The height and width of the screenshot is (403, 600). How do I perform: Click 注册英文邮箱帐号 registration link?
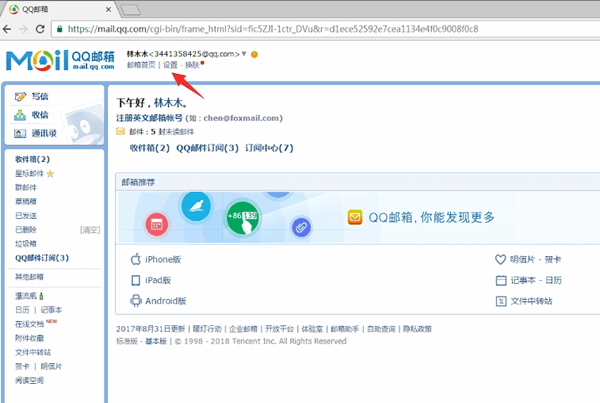pyautogui.click(x=150, y=118)
